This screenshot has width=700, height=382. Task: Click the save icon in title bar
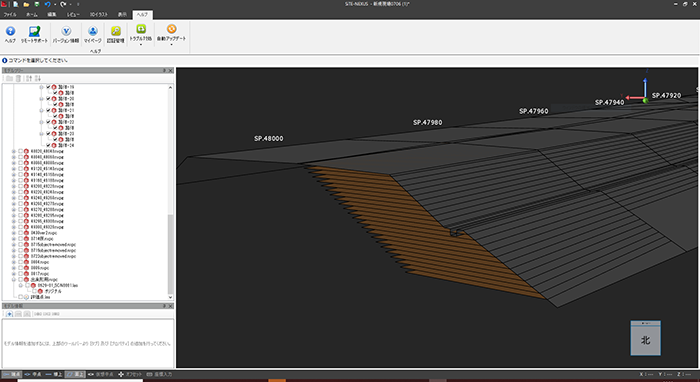coord(37,4)
